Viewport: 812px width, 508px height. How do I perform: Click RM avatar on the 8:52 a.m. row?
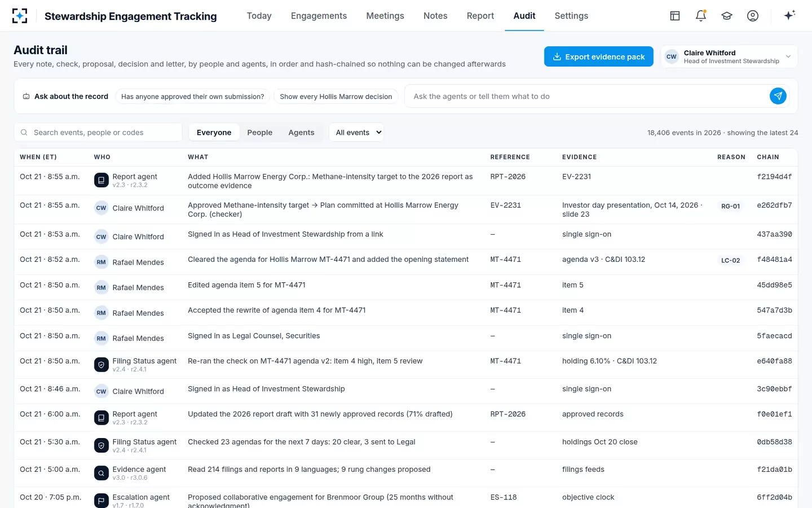click(x=101, y=262)
